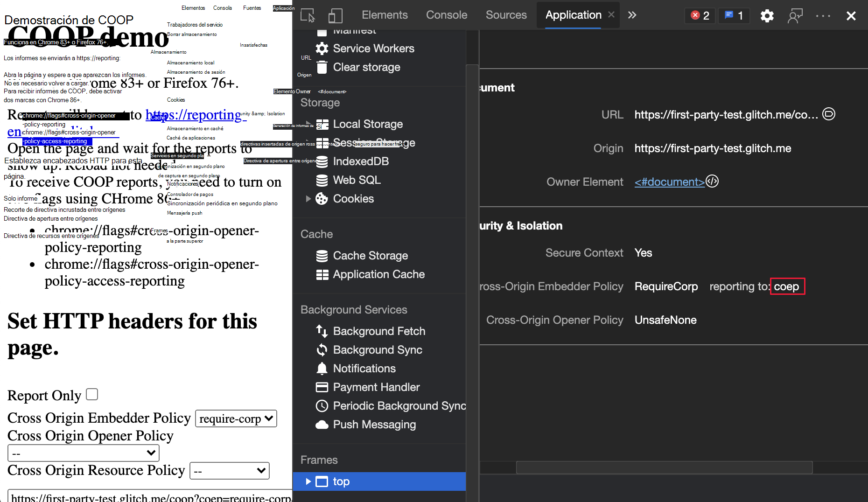Image resolution: width=868 pixels, height=502 pixels.
Task: Click the generated URL input field
Action: tap(150, 496)
